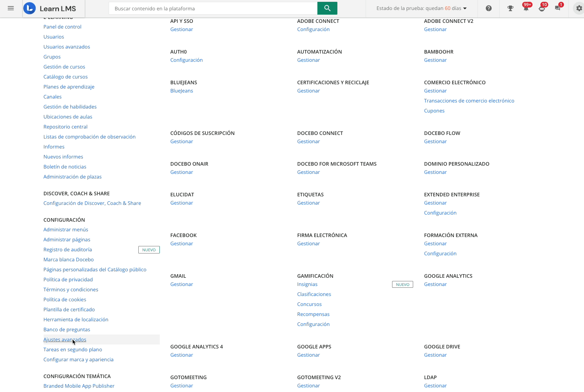584x392 pixels.
Task: Go to Canales
Action: tap(53, 97)
